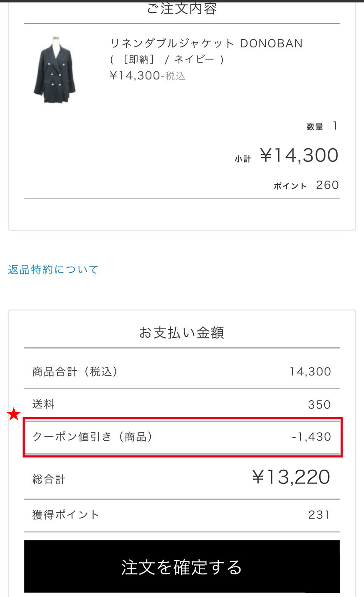Tap the navy jacket product thumbnail
The height and width of the screenshot is (597, 364).
[x=54, y=70]
